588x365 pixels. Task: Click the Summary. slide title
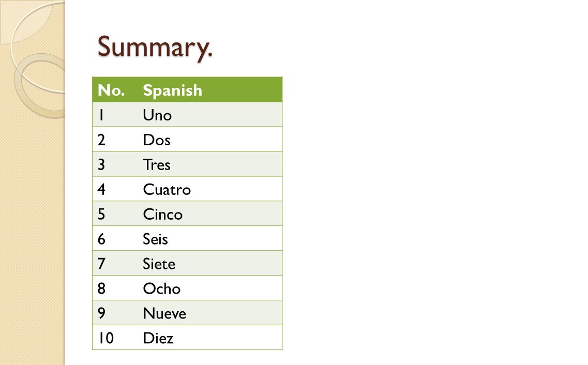155,47
